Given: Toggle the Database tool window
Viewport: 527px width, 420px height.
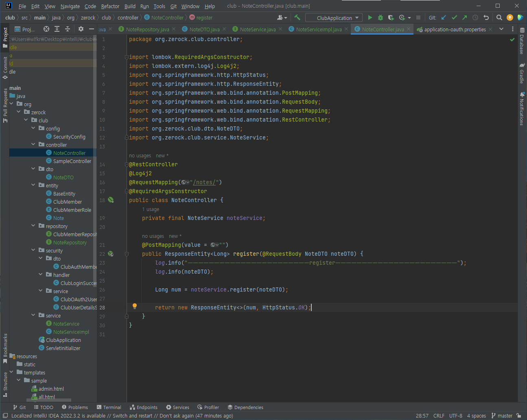Looking at the screenshot, I should coord(522,41).
